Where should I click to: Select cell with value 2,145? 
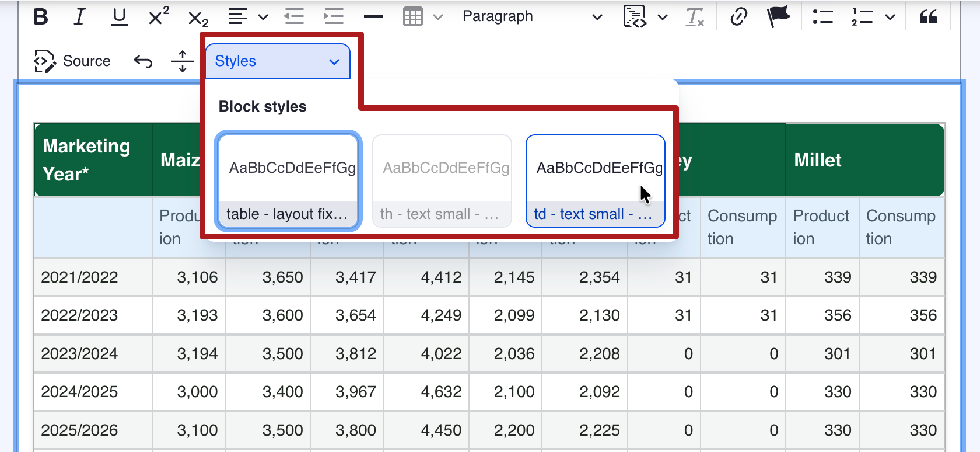tap(506, 277)
